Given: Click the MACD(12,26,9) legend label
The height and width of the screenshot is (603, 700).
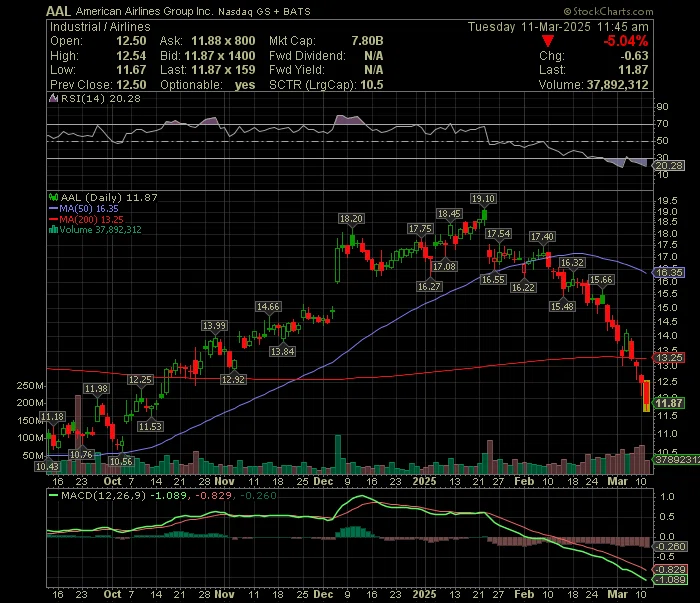Looking at the screenshot, I should click(x=104, y=495).
